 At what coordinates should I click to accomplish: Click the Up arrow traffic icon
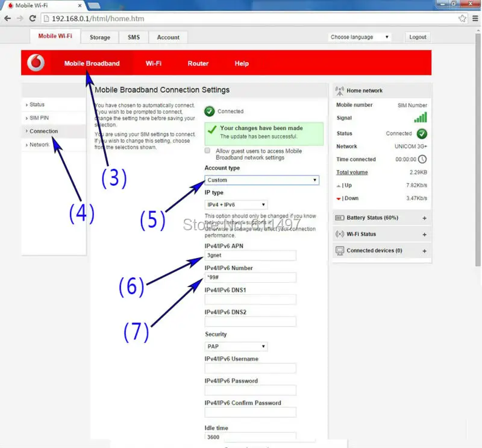point(339,186)
